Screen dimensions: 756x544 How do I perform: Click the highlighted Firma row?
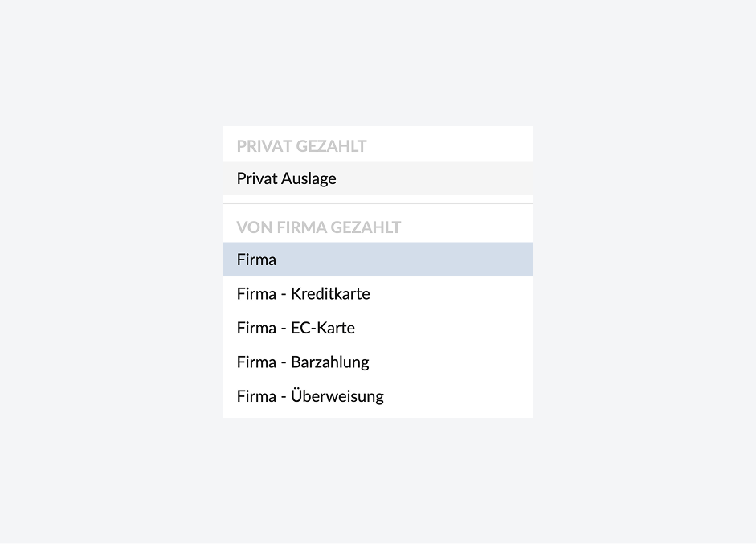[378, 260]
